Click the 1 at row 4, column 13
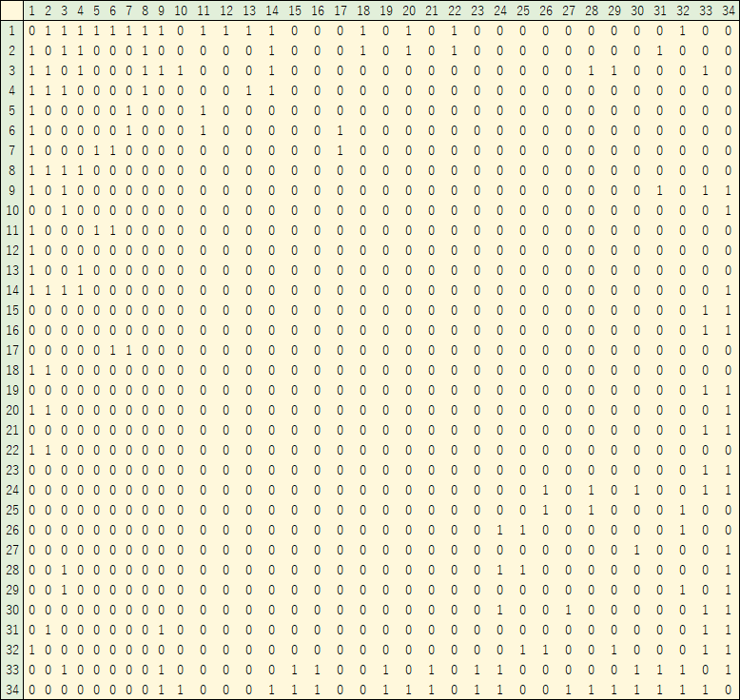 click(248, 91)
